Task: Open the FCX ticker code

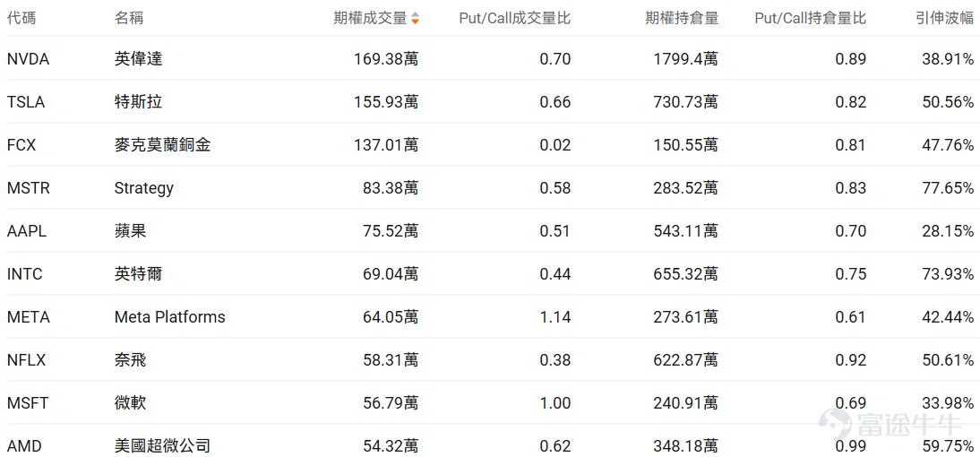Action: 21,146
